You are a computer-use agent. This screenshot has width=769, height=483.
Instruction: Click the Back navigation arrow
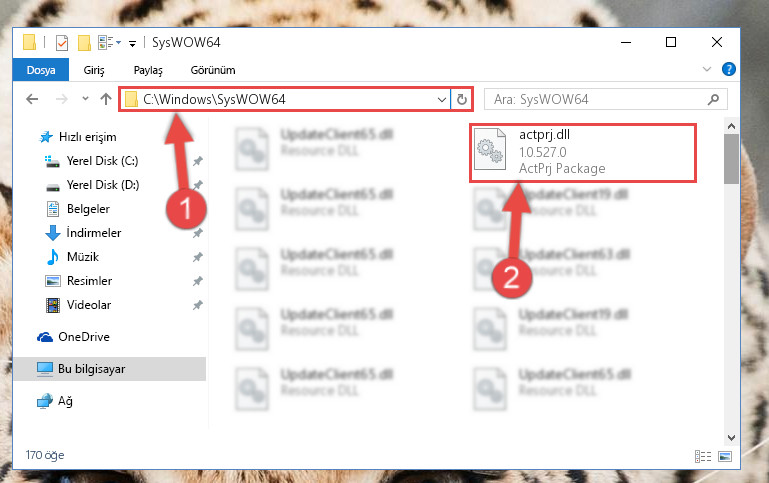click(32, 100)
